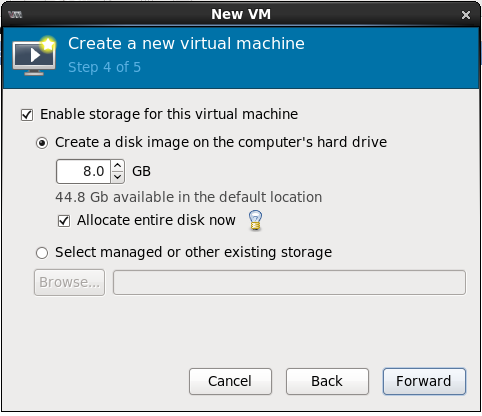Go Back to the previous wizard step
The image size is (482, 416).
(327, 381)
